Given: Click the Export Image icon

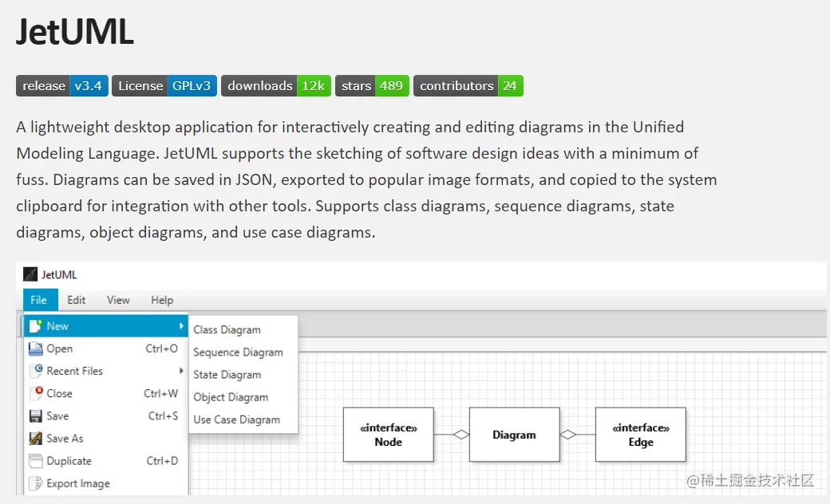Looking at the screenshot, I should tap(35, 483).
